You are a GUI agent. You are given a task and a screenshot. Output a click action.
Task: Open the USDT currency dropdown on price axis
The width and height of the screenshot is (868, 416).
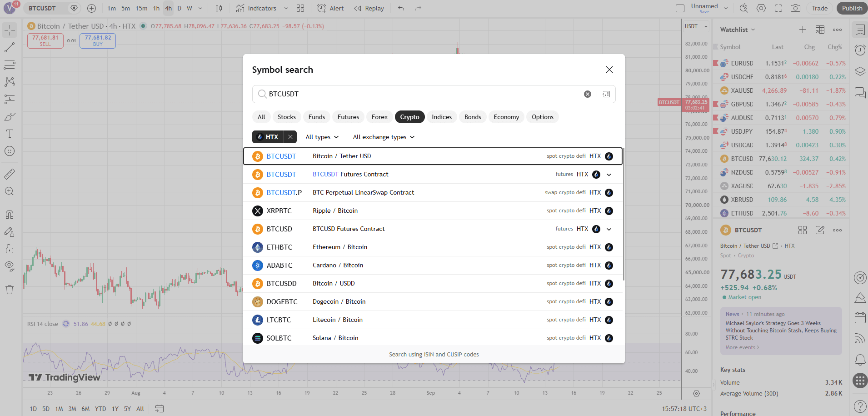(696, 26)
